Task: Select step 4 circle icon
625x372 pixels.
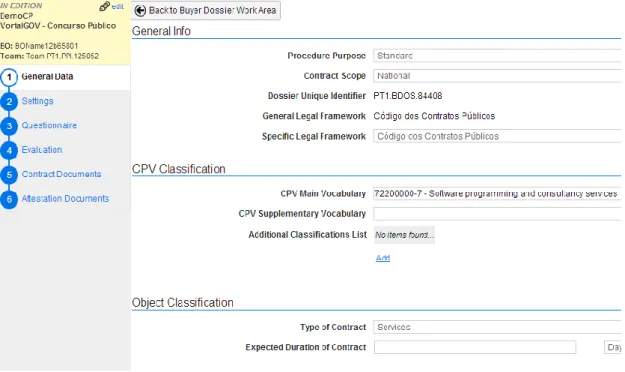Action: point(9,150)
